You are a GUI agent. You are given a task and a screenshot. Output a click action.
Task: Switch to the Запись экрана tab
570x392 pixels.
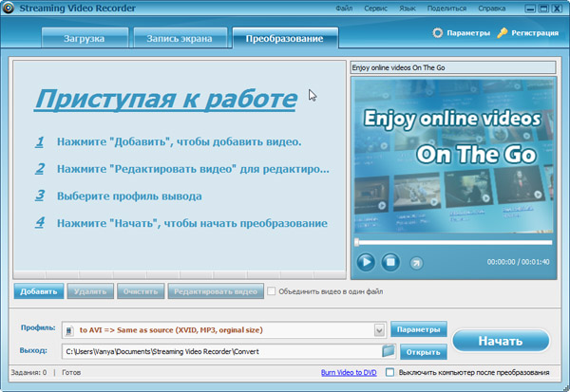(x=180, y=39)
